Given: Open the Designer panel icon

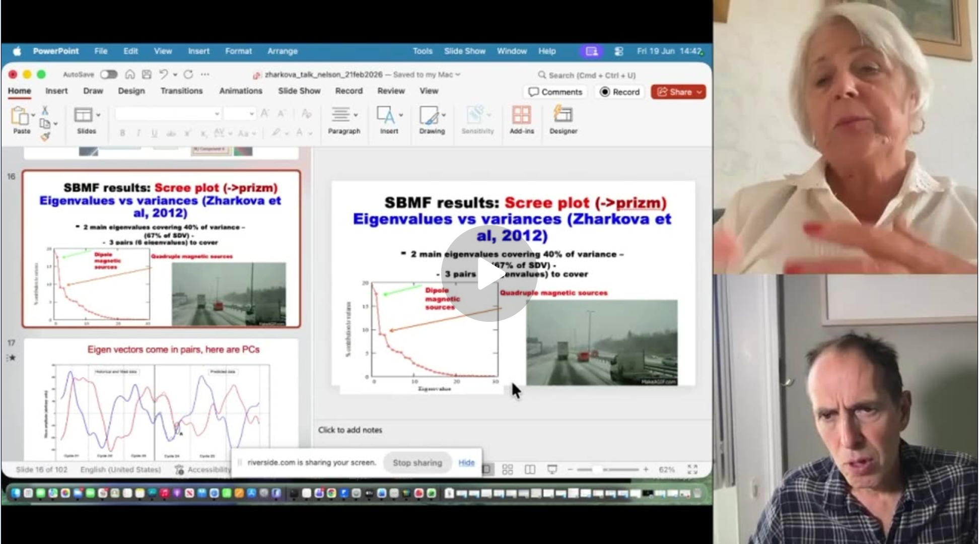Looking at the screenshot, I should [x=563, y=115].
